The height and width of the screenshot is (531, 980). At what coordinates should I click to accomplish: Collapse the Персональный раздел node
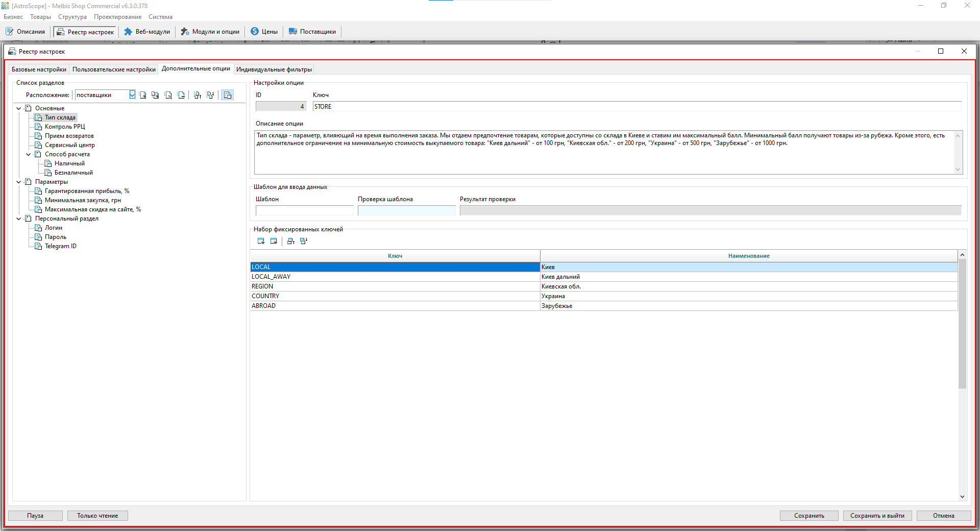coord(19,219)
